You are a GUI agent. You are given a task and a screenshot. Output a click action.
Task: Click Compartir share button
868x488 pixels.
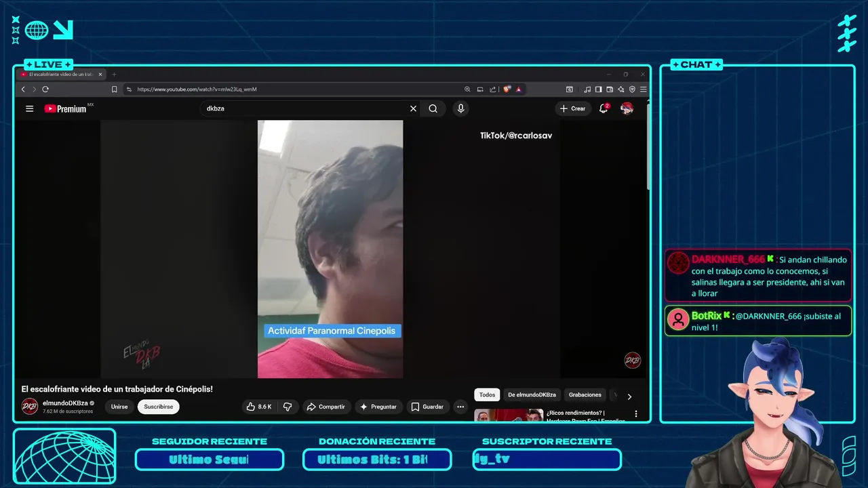pyautogui.click(x=326, y=407)
